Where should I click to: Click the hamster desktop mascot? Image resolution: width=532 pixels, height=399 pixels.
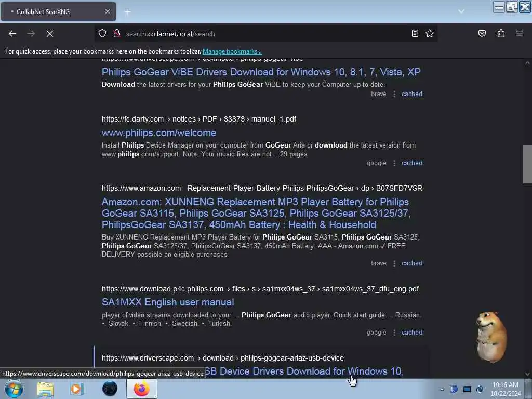click(491, 337)
